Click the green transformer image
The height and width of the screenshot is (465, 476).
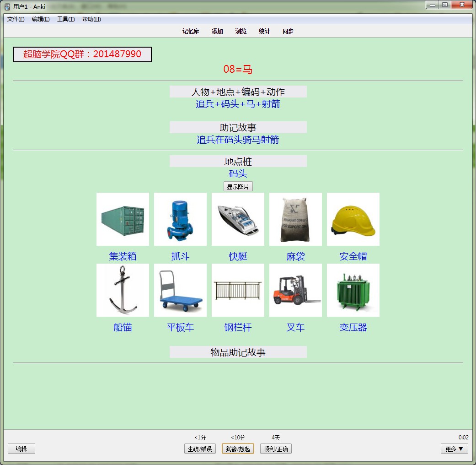(353, 290)
